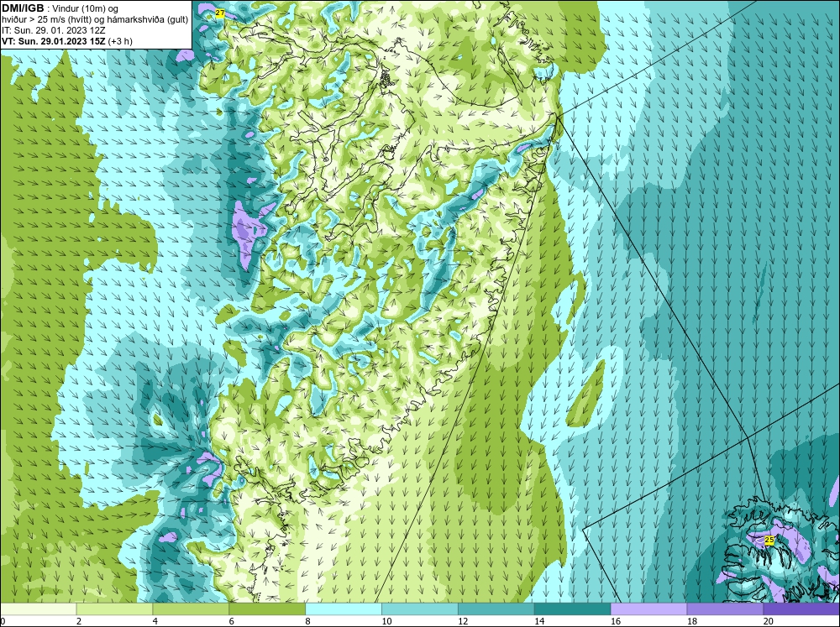
Task: Click the yellow gust marker labeled 27
Action: 219,13
